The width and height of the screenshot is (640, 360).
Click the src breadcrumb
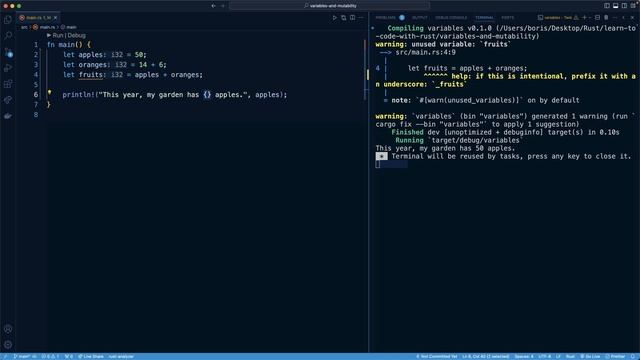pyautogui.click(x=24, y=27)
